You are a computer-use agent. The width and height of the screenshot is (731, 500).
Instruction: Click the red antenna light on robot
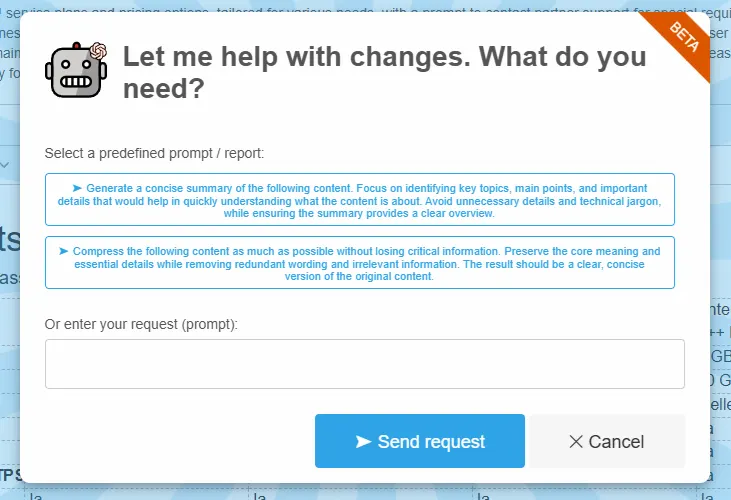[76, 46]
